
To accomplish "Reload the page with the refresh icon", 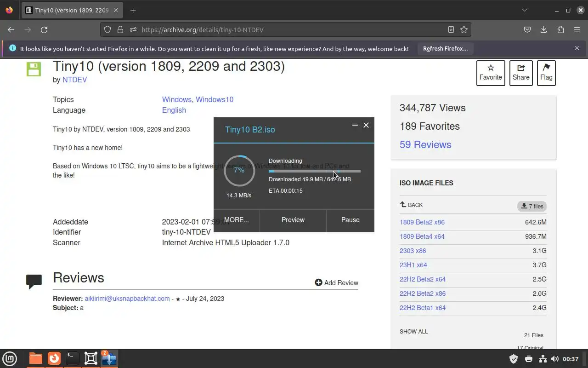I will 44,29.
